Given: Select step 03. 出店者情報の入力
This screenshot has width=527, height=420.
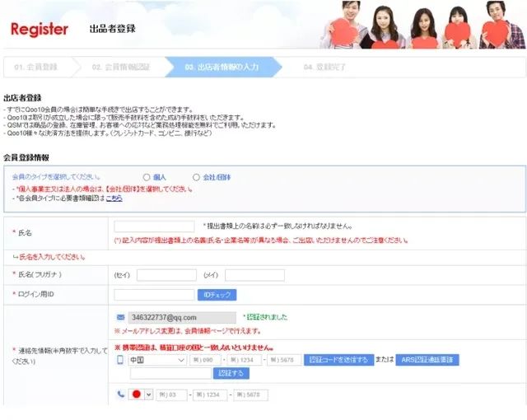Looking at the screenshot, I should [222, 67].
